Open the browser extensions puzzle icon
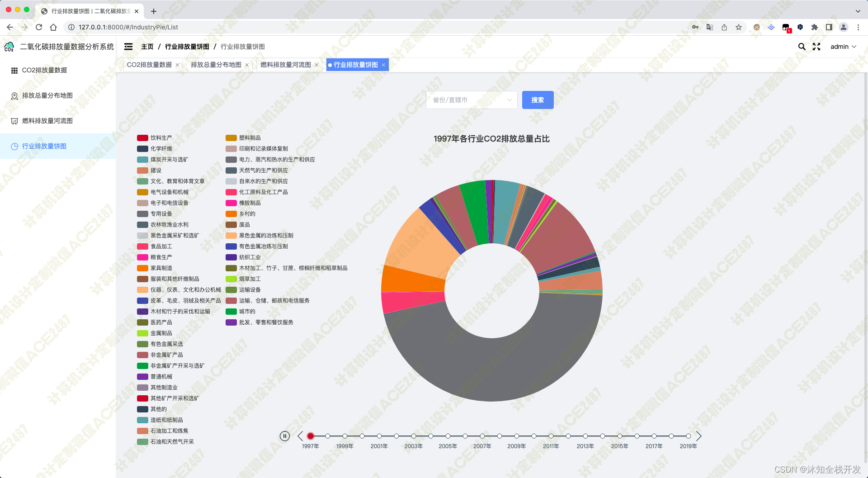The width and height of the screenshot is (868, 478). point(815,27)
